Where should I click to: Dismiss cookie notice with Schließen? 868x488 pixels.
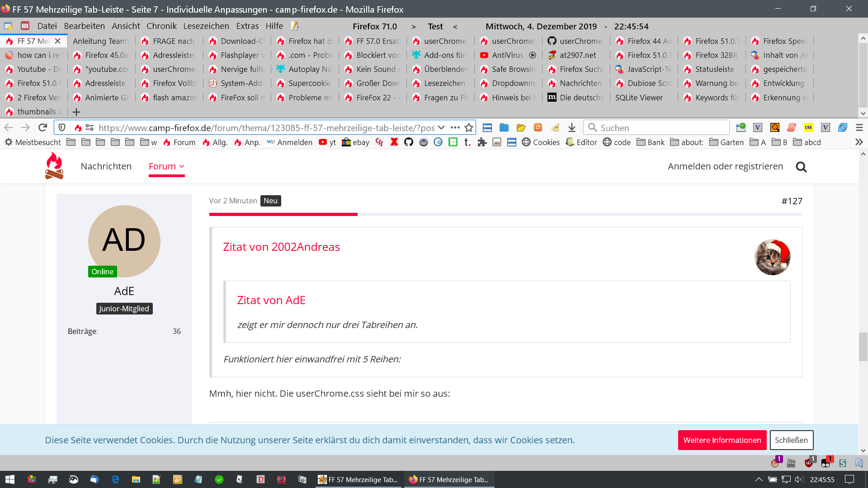tap(791, 440)
